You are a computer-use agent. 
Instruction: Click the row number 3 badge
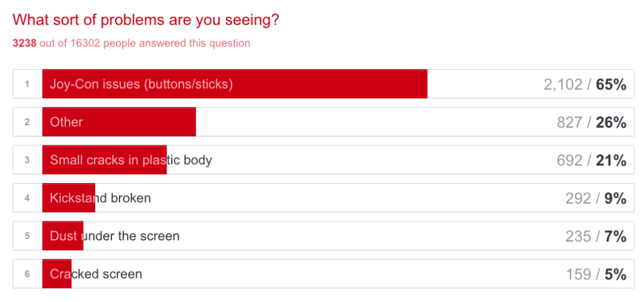point(27,160)
